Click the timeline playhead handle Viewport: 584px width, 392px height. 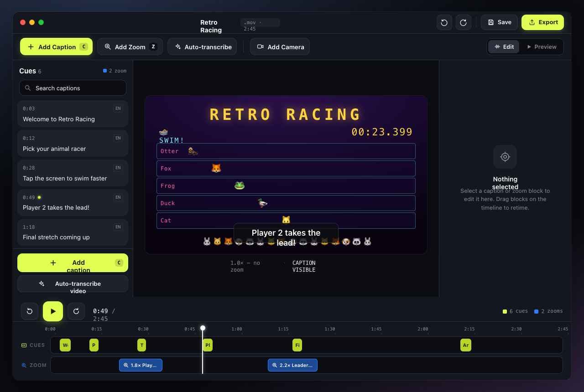[x=203, y=328]
